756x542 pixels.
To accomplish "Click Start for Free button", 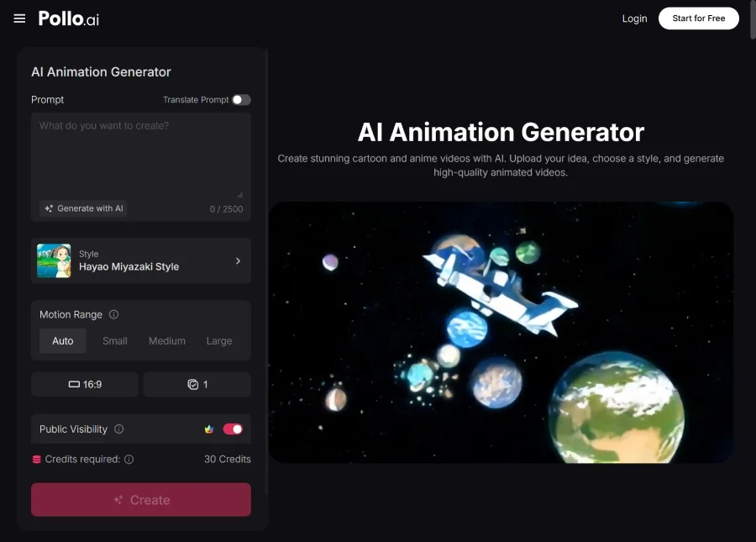I will pyautogui.click(x=698, y=18).
